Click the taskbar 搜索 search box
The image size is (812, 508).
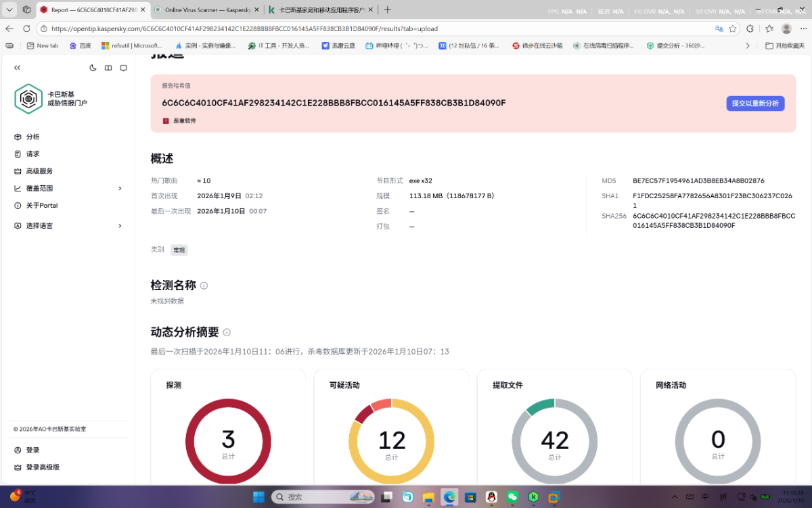pos(324,497)
